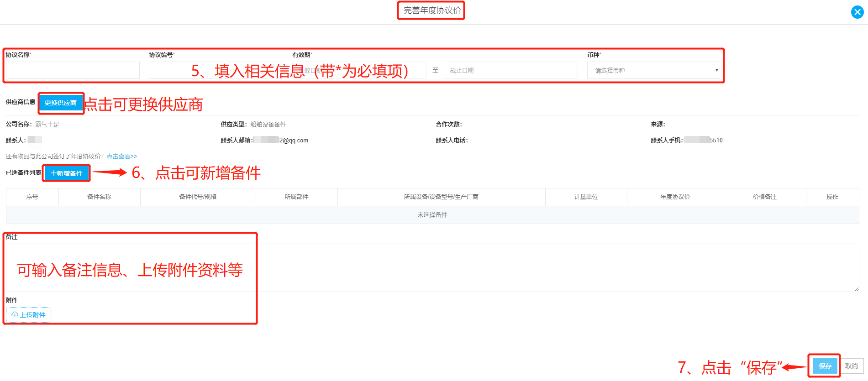The image size is (868, 381).
Task: Click the 年度协议价 column header
Action: [x=675, y=197]
